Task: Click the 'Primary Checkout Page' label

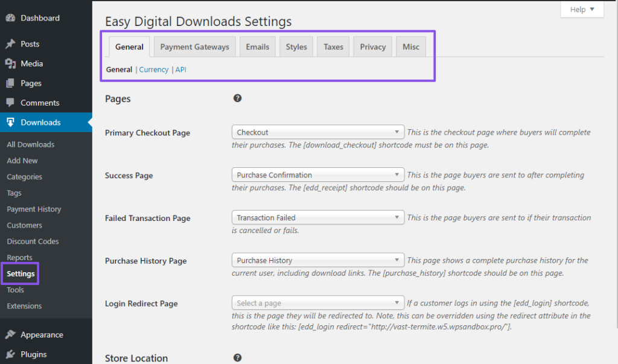Action: pos(147,133)
